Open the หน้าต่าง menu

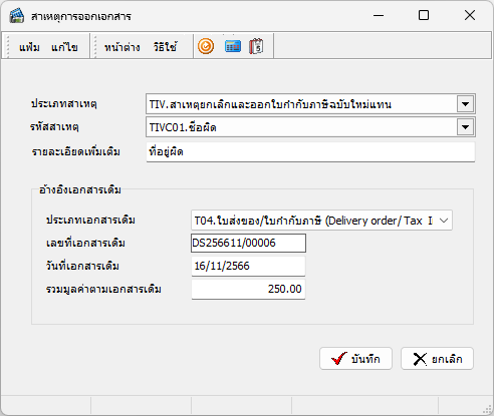pyautogui.click(x=122, y=47)
